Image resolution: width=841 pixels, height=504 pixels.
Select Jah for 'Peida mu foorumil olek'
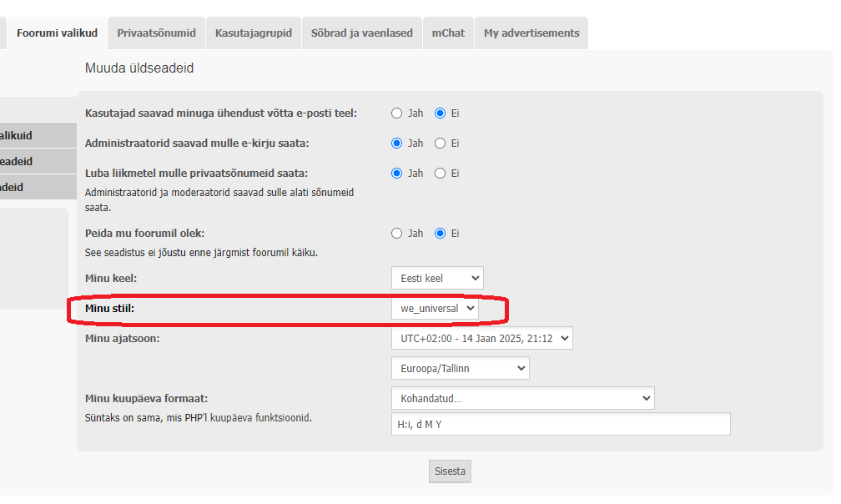[397, 234]
